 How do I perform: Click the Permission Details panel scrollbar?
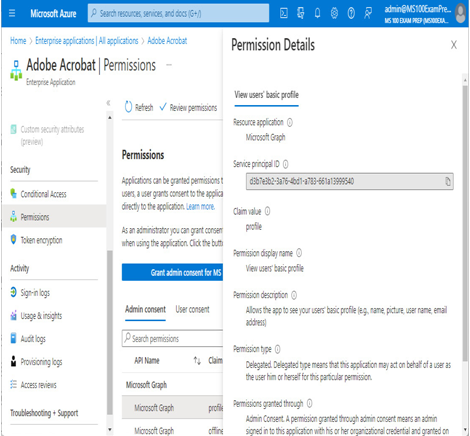click(x=465, y=223)
